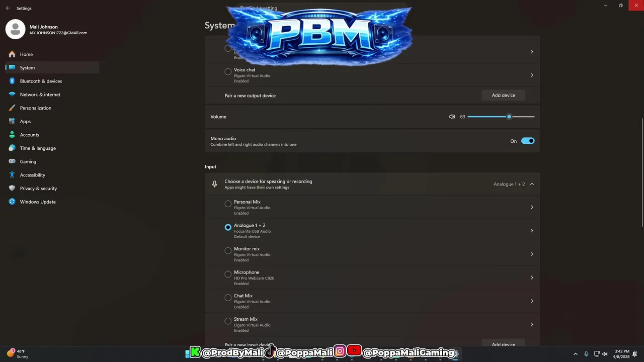The height and width of the screenshot is (362, 644).
Task: Click the Privacy & security shield icon
Action: 12,189
